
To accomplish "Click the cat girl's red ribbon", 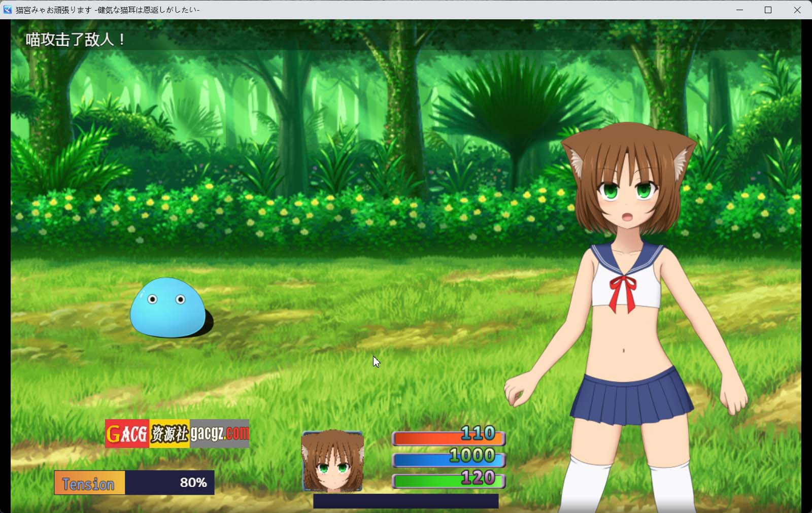I will click(624, 293).
